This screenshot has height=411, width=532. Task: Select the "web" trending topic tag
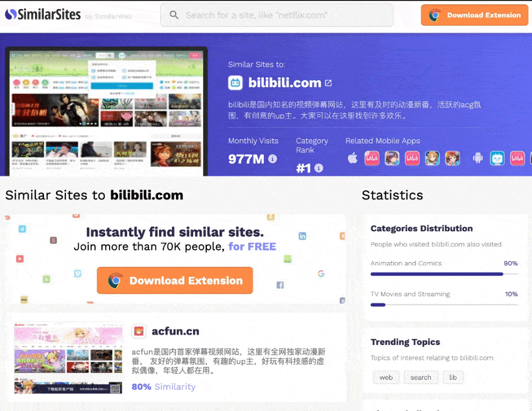tap(386, 378)
